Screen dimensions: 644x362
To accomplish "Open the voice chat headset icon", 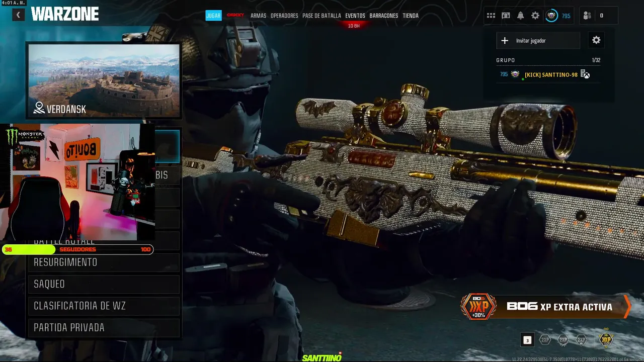I will pyautogui.click(x=506, y=16).
